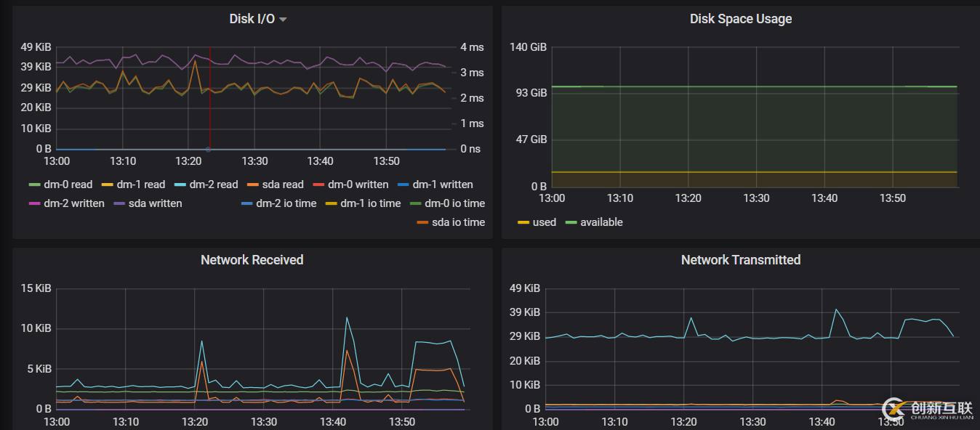The height and width of the screenshot is (430, 980).
Task: Click the 3 ms axis label
Action: coord(472,73)
